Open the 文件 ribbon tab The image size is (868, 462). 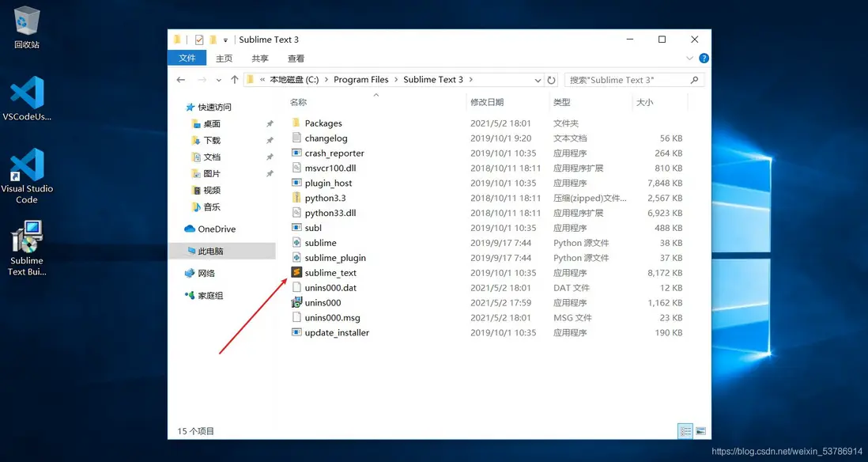click(x=187, y=59)
